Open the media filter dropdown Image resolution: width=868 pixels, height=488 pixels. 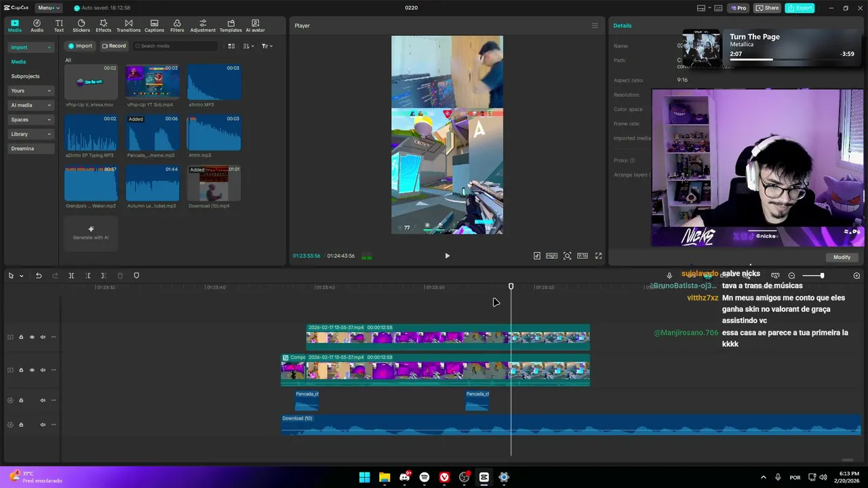click(267, 46)
